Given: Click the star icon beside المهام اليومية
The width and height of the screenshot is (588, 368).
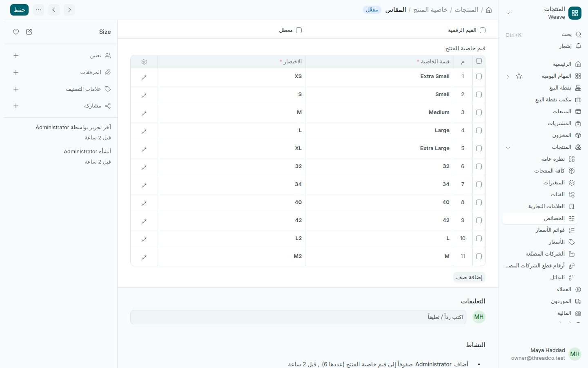Looking at the screenshot, I should click(519, 76).
